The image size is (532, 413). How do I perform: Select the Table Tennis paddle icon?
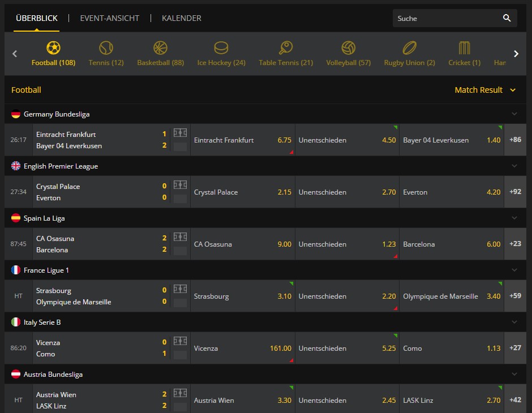pos(286,48)
